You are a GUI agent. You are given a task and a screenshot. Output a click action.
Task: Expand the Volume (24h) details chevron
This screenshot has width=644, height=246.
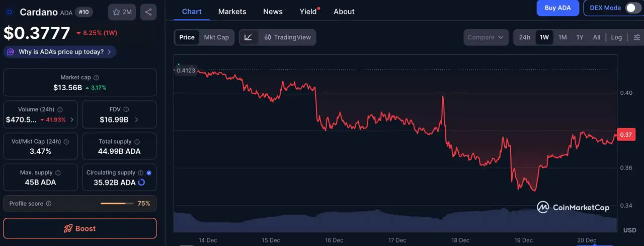72,120
